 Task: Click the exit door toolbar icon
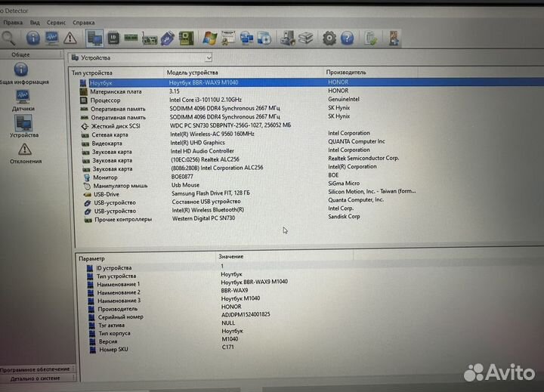tap(394, 39)
